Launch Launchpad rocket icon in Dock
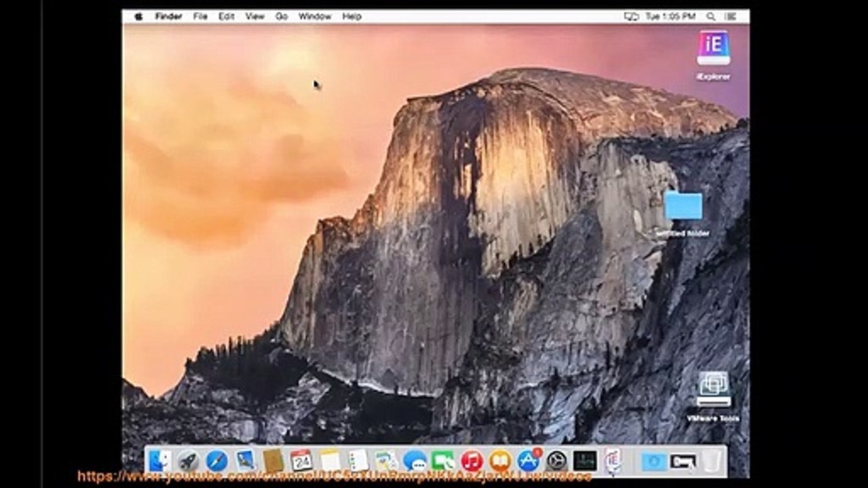Viewport: 868px width, 488px height. coord(189,461)
